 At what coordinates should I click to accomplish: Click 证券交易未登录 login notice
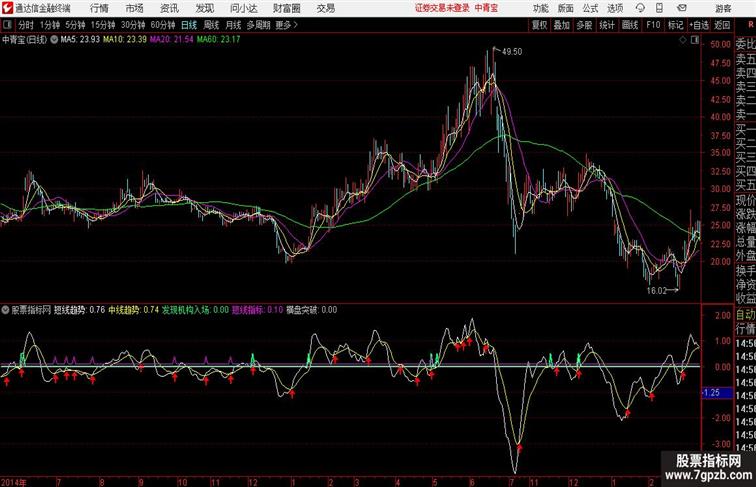(442, 8)
